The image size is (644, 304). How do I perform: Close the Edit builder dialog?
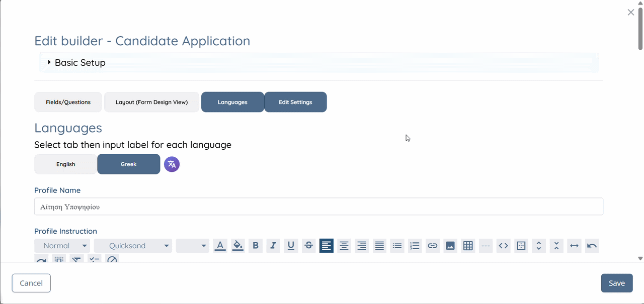[x=630, y=13]
